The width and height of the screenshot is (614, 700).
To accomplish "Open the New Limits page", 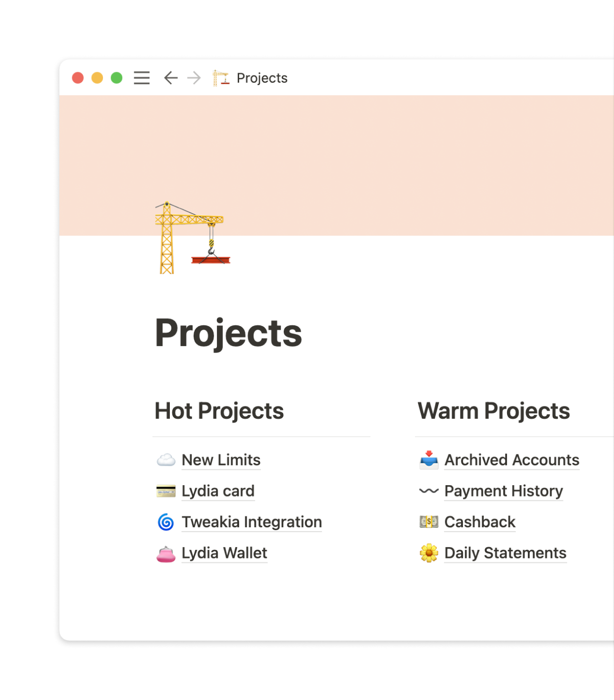I will 221,460.
